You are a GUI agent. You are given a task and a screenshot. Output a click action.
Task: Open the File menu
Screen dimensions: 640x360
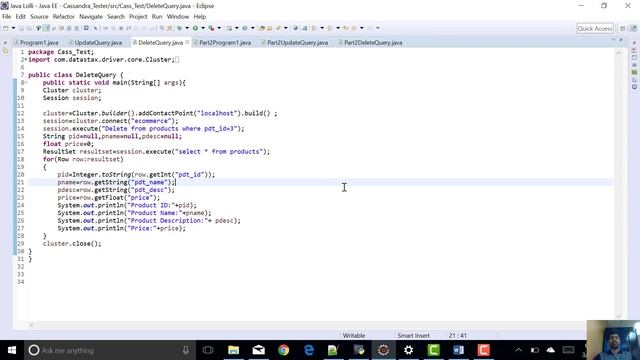7,17
